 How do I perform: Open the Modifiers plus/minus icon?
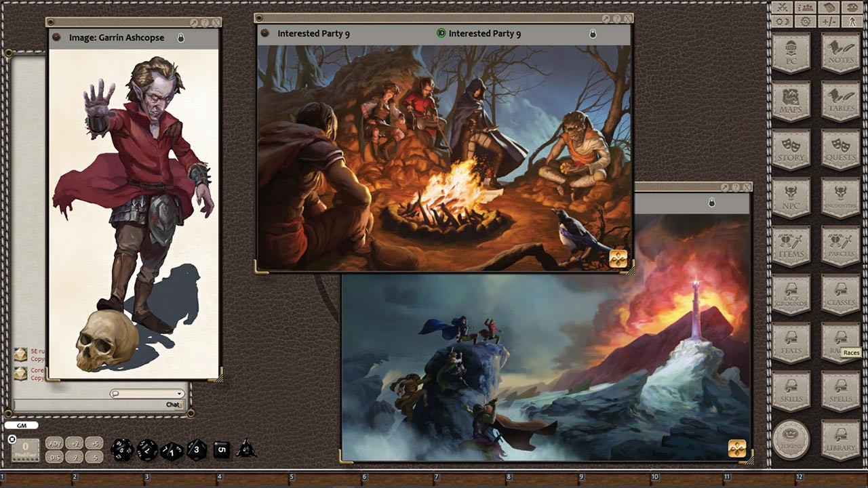(x=829, y=22)
